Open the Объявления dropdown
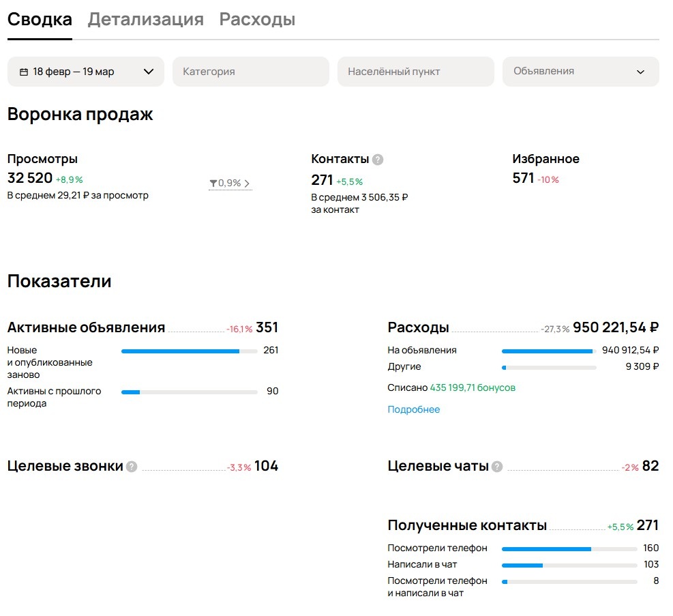This screenshot has height=616, width=673. coord(581,72)
